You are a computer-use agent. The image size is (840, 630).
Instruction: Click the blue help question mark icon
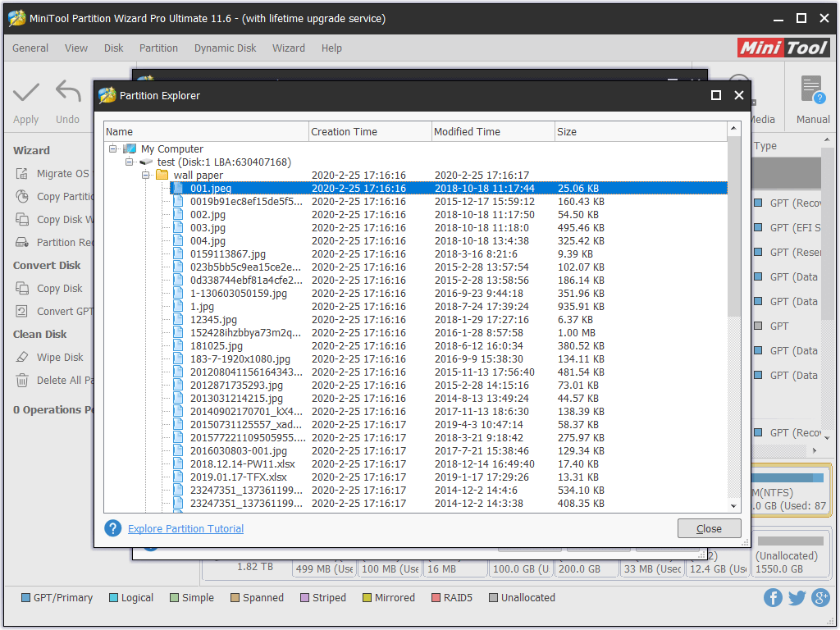[112, 528]
